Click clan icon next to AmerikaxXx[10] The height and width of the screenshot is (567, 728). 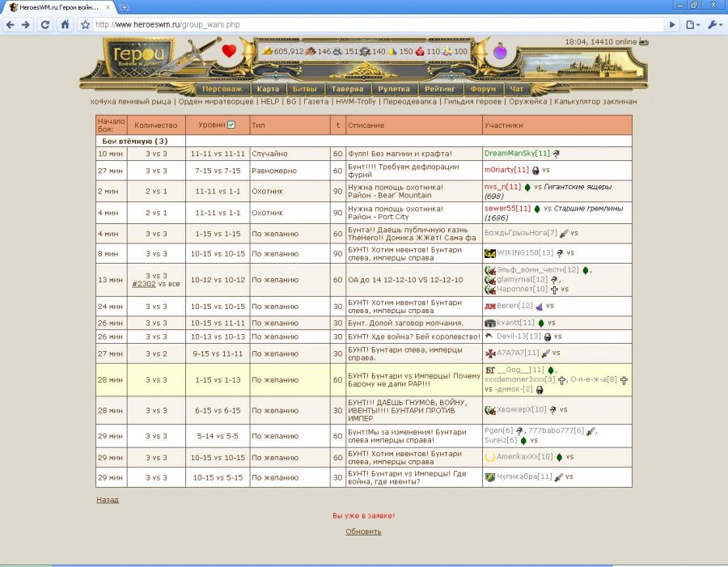(x=490, y=457)
